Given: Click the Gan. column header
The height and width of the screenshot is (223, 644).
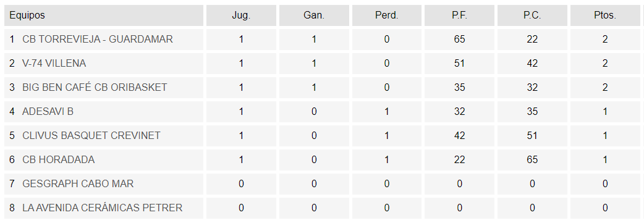Looking at the screenshot, I should coord(314,15).
